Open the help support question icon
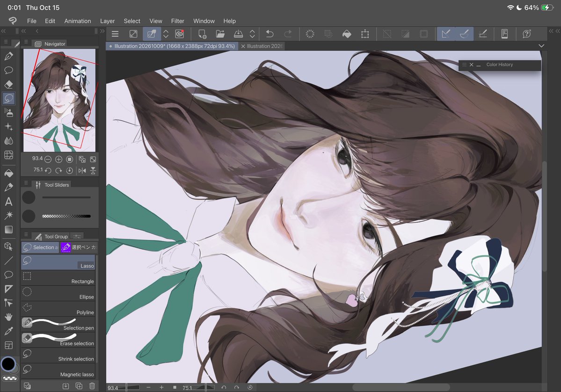Image resolution: width=561 pixels, height=392 pixels. tap(527, 34)
